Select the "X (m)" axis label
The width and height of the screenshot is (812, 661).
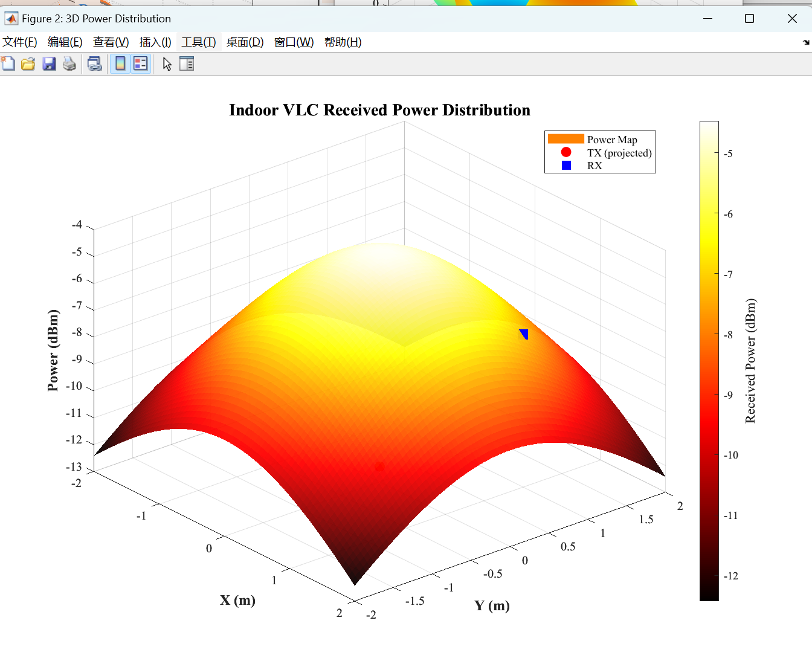pos(237,600)
